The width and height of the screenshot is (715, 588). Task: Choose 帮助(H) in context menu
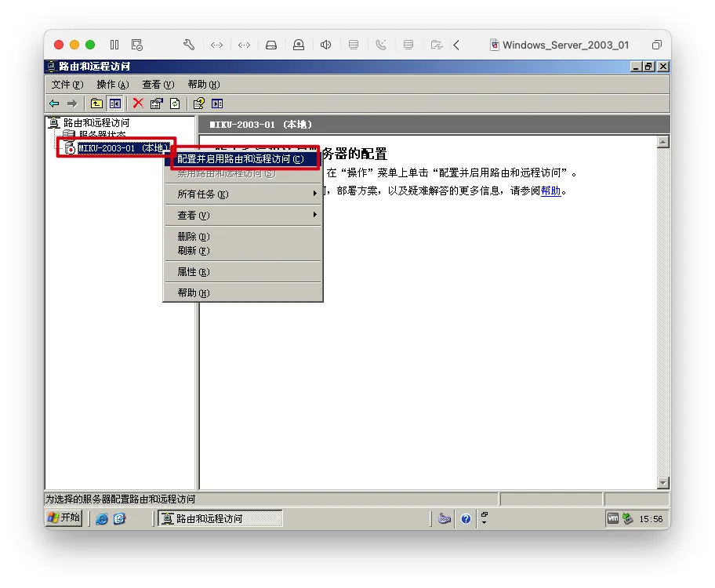coord(242,293)
